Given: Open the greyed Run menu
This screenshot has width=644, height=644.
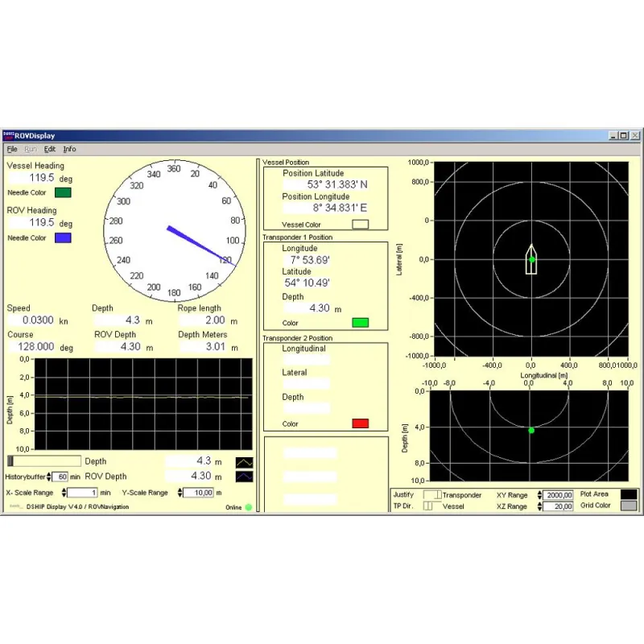Looking at the screenshot, I should pyautogui.click(x=31, y=149).
